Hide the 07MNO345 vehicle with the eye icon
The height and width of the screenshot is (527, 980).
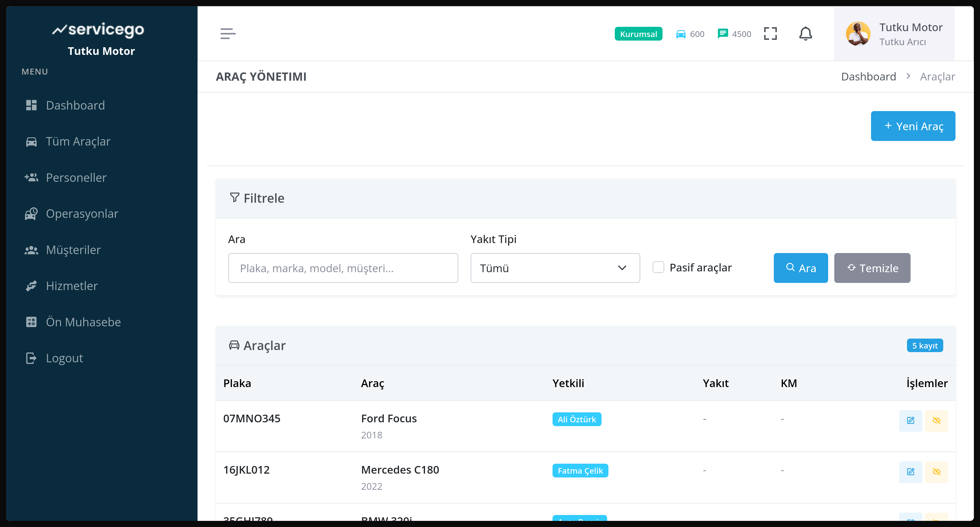pos(936,421)
